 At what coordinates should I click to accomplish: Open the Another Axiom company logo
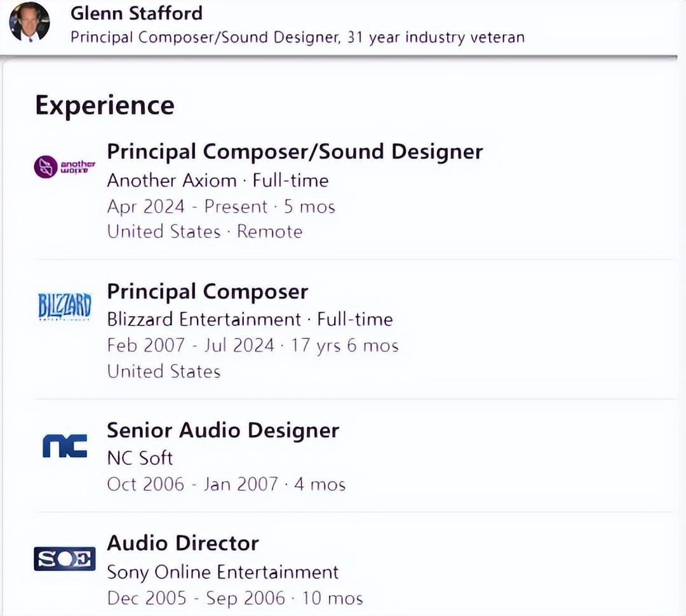pos(64,168)
